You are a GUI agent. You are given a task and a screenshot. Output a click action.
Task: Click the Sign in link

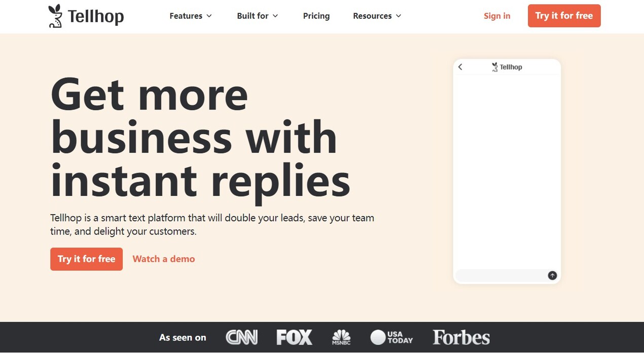coord(497,16)
